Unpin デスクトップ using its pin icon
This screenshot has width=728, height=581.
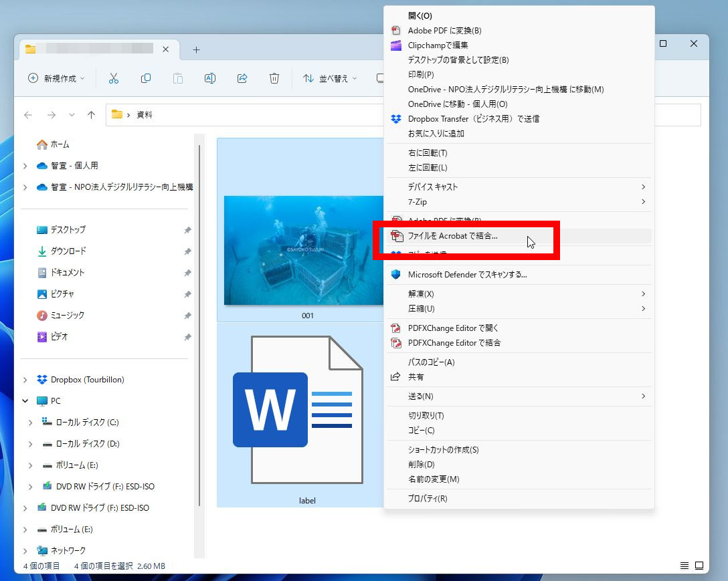pos(187,230)
